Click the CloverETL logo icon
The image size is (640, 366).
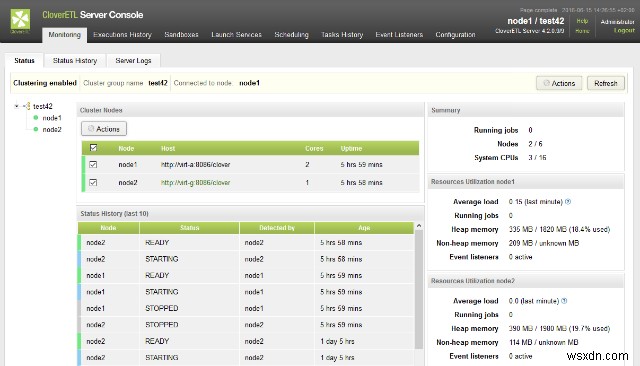coord(20,20)
